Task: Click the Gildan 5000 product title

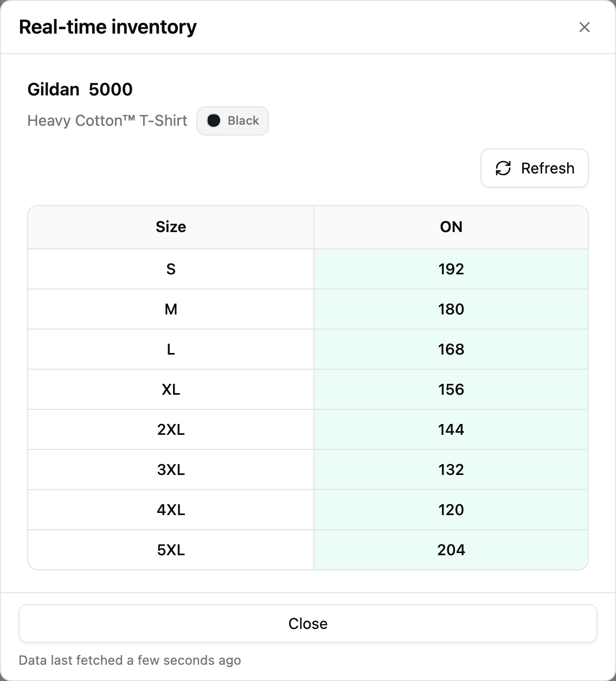Action: tap(80, 89)
